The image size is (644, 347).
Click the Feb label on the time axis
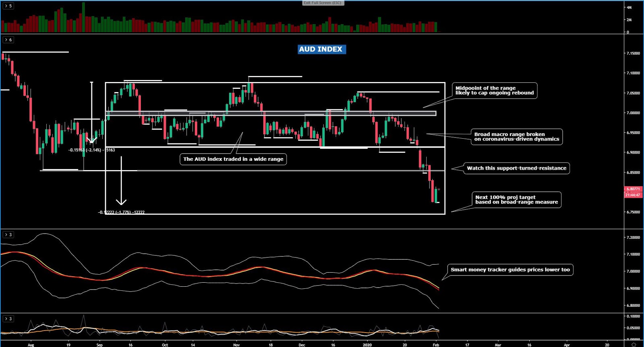tap(436, 345)
